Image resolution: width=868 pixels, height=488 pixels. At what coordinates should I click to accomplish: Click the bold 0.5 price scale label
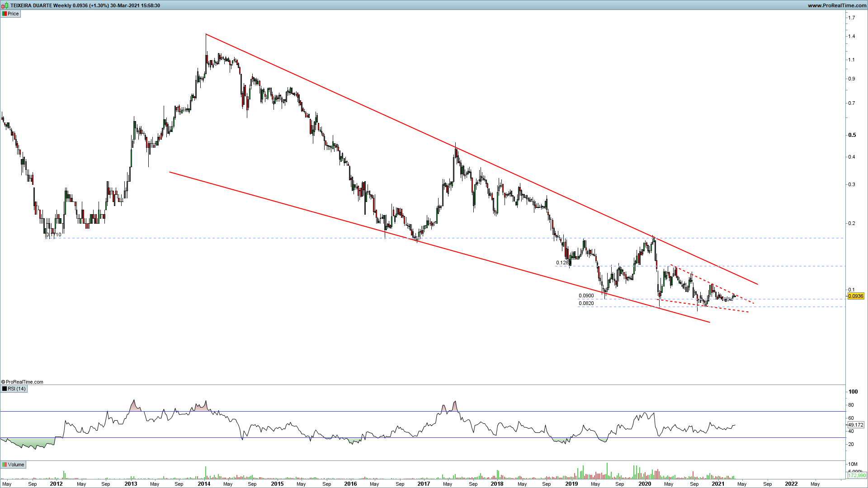click(x=852, y=135)
